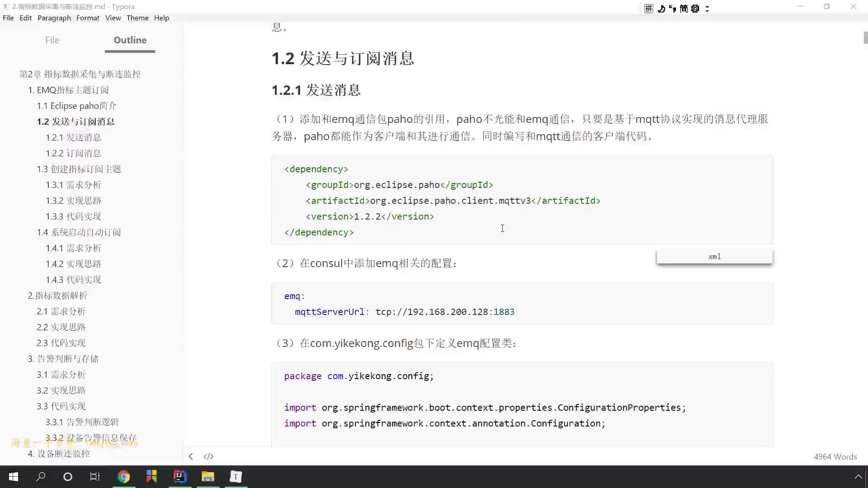Switch to source code mode icon
The width and height of the screenshot is (868, 488).
[x=208, y=456]
